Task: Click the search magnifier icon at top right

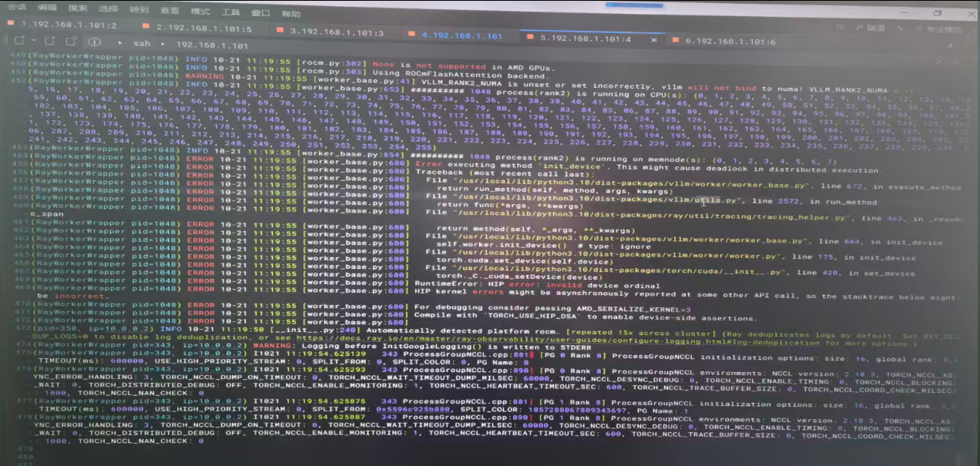Action: coord(840,27)
